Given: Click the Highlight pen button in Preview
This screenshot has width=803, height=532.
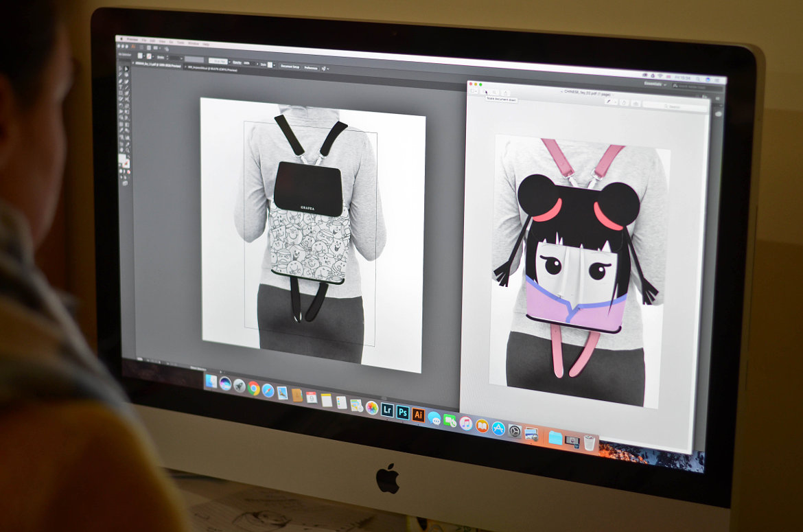Looking at the screenshot, I should (608, 102).
